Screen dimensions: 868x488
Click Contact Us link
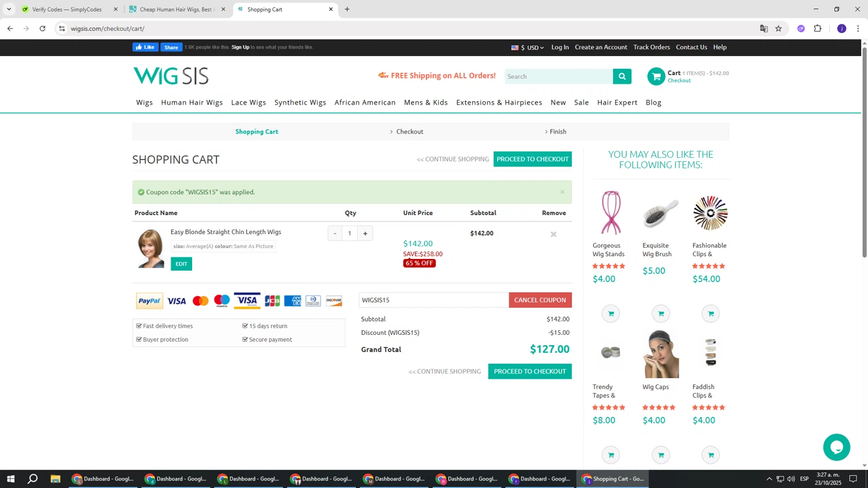point(692,47)
